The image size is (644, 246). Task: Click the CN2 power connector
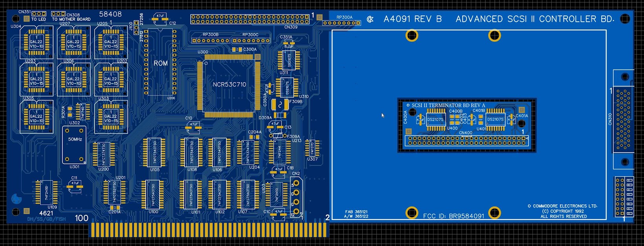coord(296,197)
